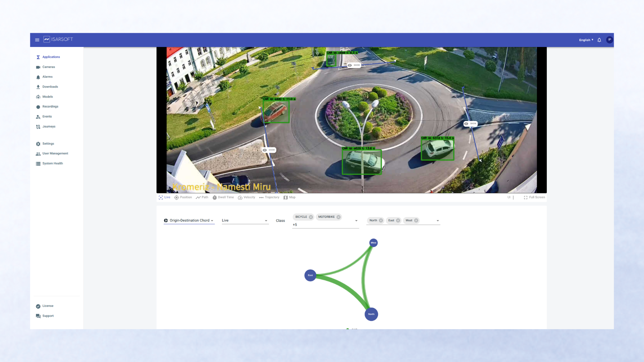
Task: Click the Alarms bell icon in sidebar
Action: (x=38, y=77)
